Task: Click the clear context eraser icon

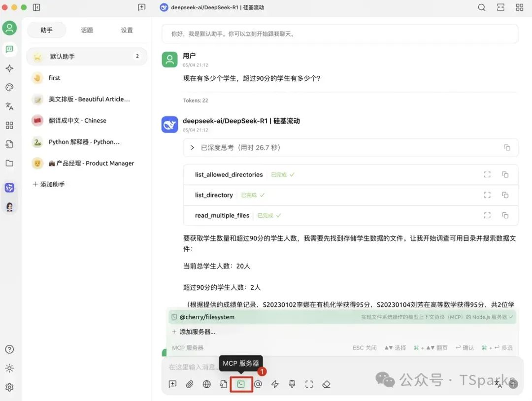Action: 326,384
